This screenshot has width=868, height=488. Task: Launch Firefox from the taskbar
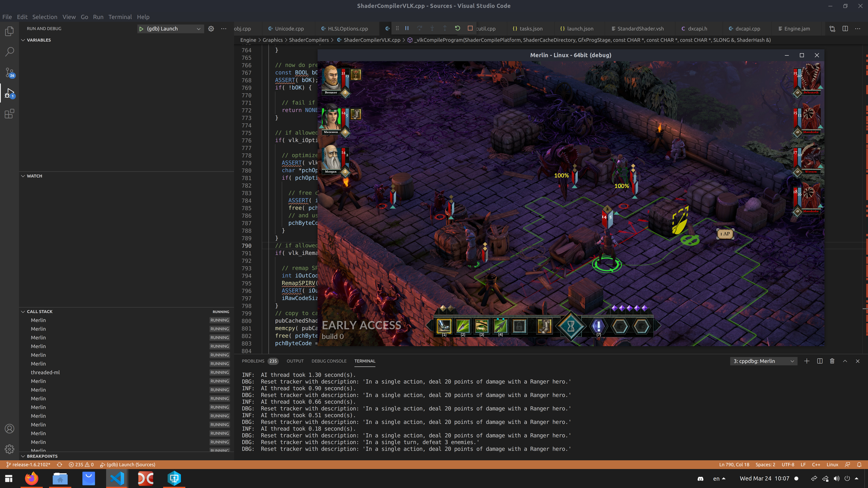click(32, 478)
